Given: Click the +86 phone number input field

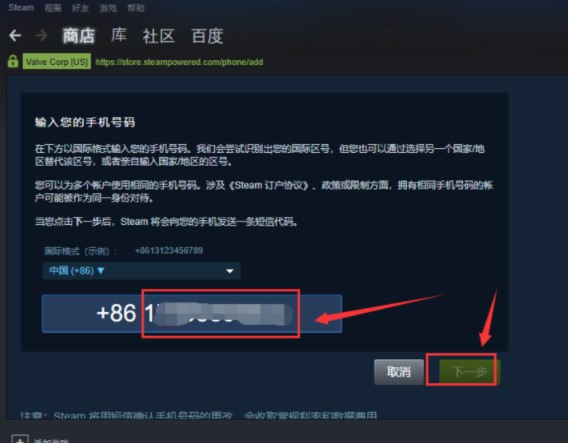Looking at the screenshot, I should point(192,313).
